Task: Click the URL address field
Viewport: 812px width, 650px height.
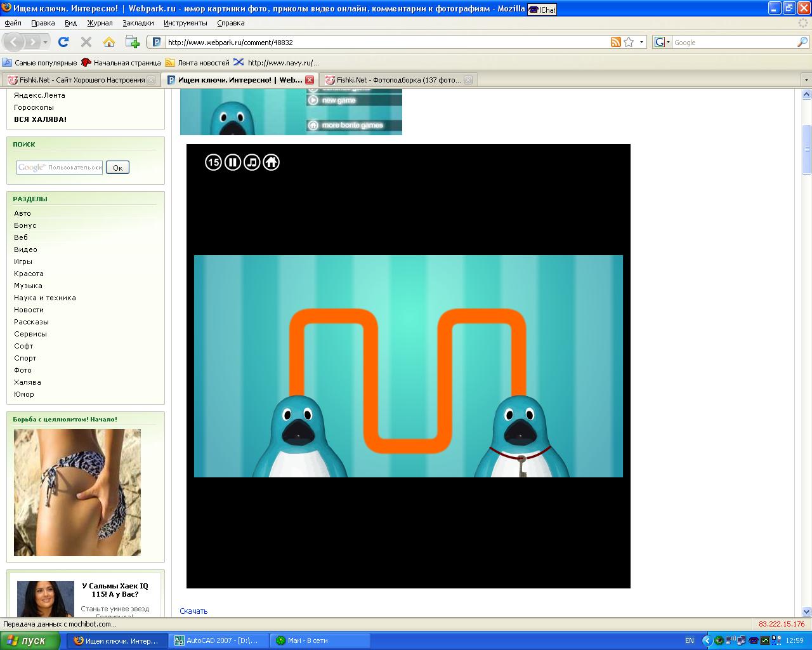Action: coord(387,42)
